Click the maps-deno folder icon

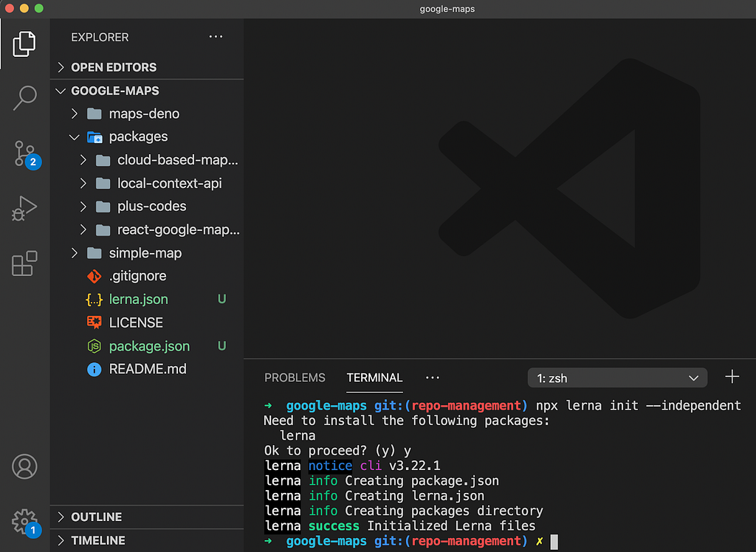(x=94, y=114)
